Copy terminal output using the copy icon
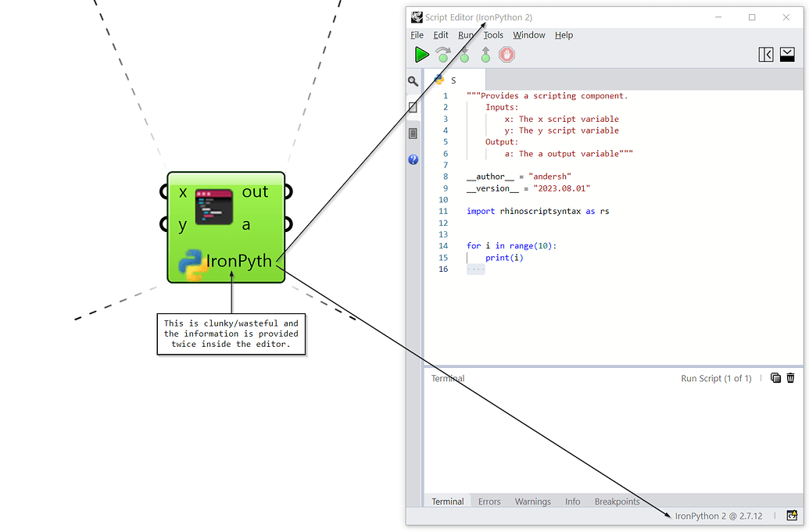 (x=775, y=377)
